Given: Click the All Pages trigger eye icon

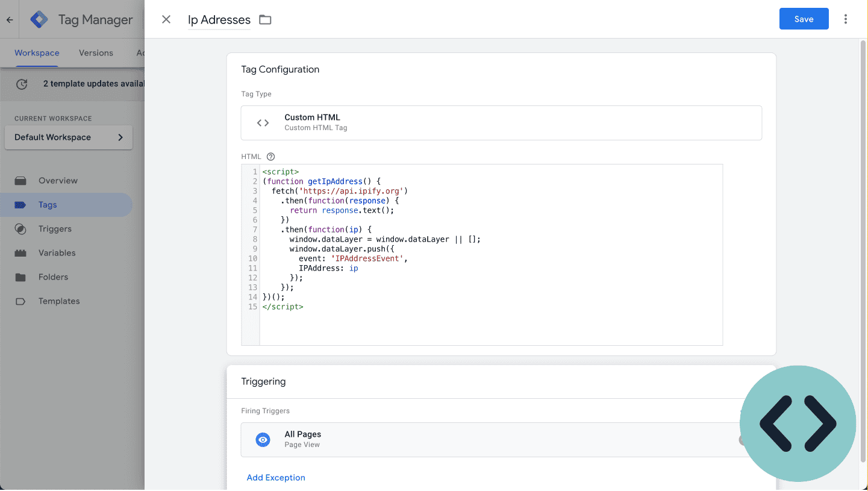Looking at the screenshot, I should pos(263,439).
